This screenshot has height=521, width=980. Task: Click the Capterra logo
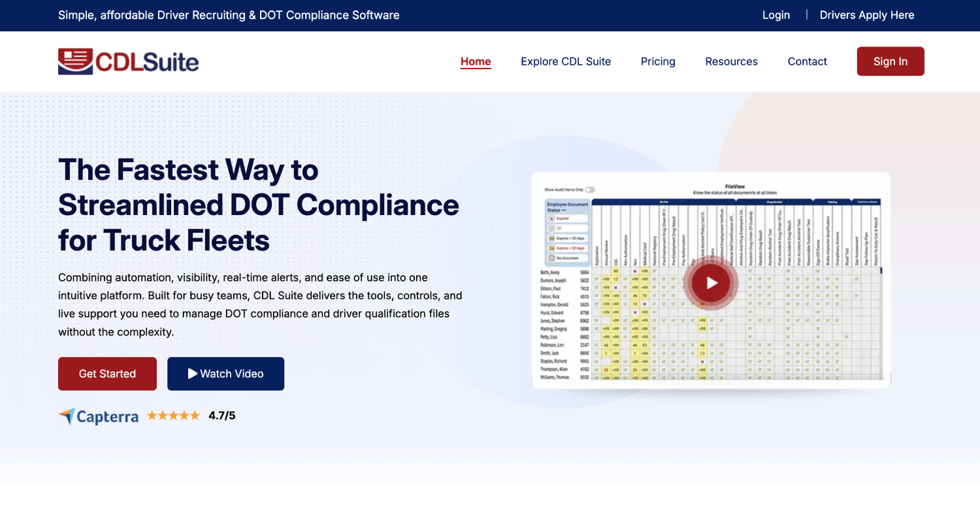(x=99, y=416)
